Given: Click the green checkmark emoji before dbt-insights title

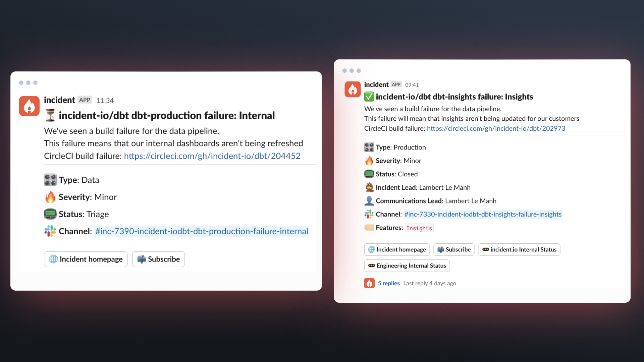Looking at the screenshot, I should coord(369,97).
